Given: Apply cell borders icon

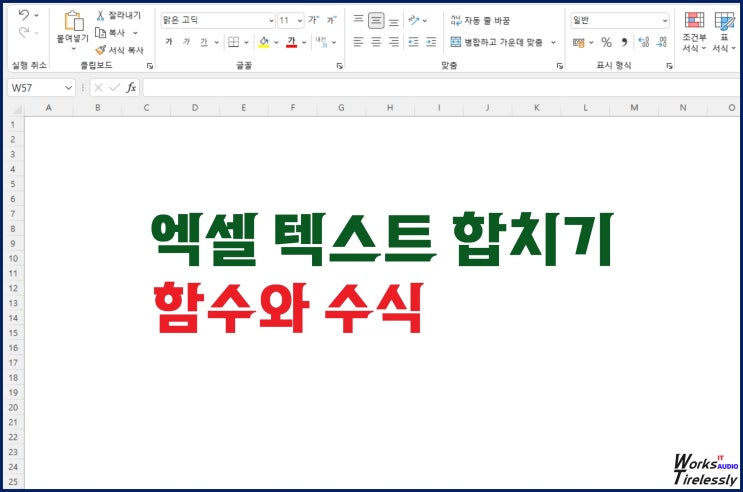Looking at the screenshot, I should click(x=234, y=42).
